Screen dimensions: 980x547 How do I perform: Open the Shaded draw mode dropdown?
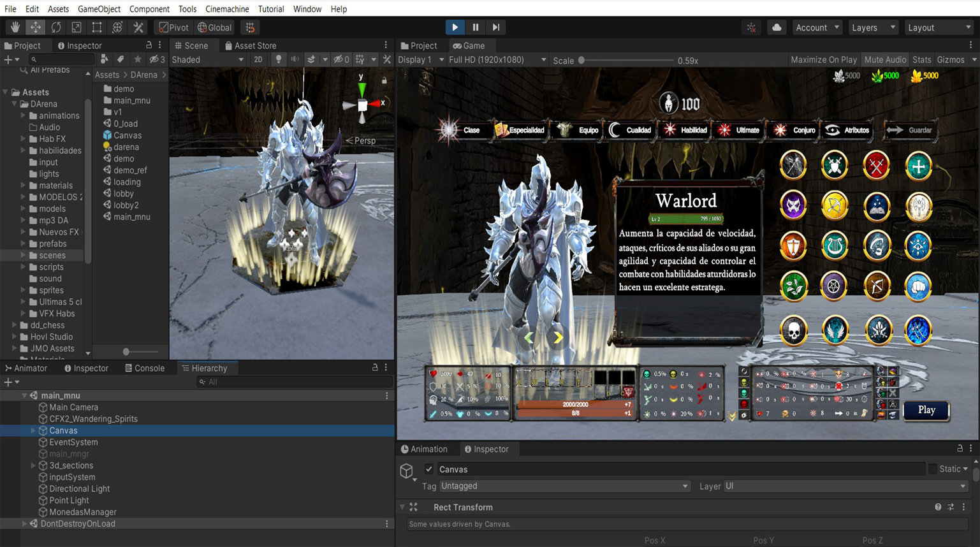point(207,60)
